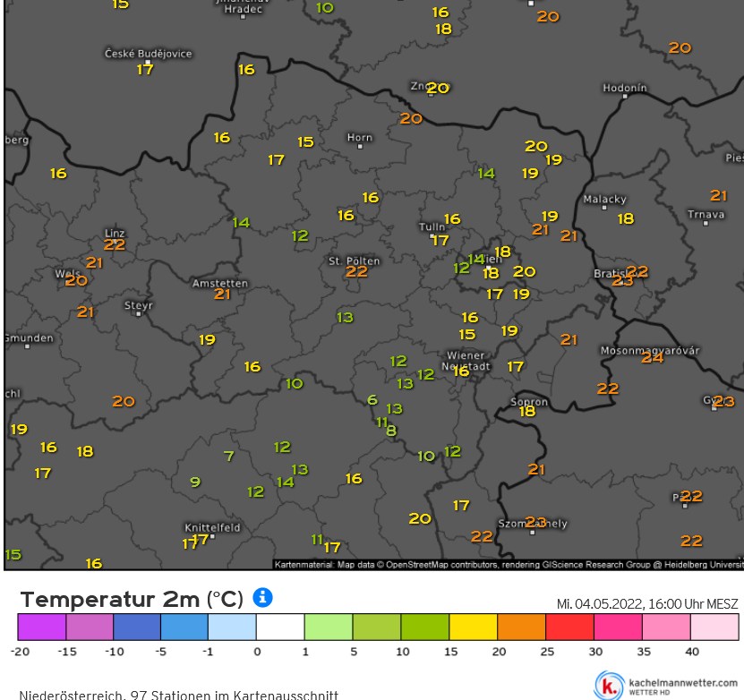Viewport: 744px width, 700px height.
Task: Select the Horn town marker on map
Action: click(360, 146)
